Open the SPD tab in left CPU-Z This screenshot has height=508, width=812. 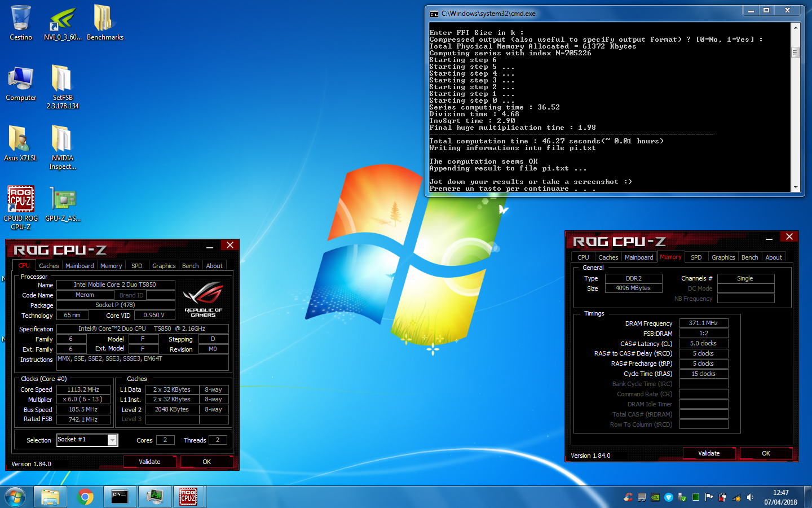tap(137, 266)
